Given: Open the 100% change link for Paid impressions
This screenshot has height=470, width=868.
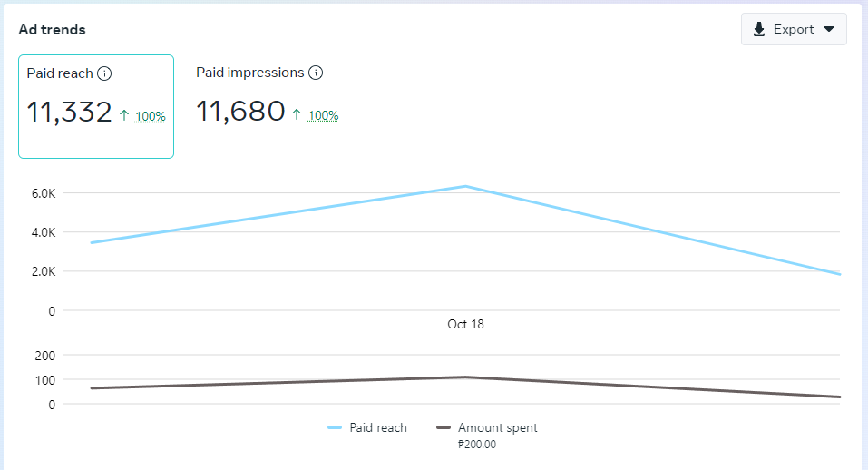Looking at the screenshot, I should (x=323, y=115).
